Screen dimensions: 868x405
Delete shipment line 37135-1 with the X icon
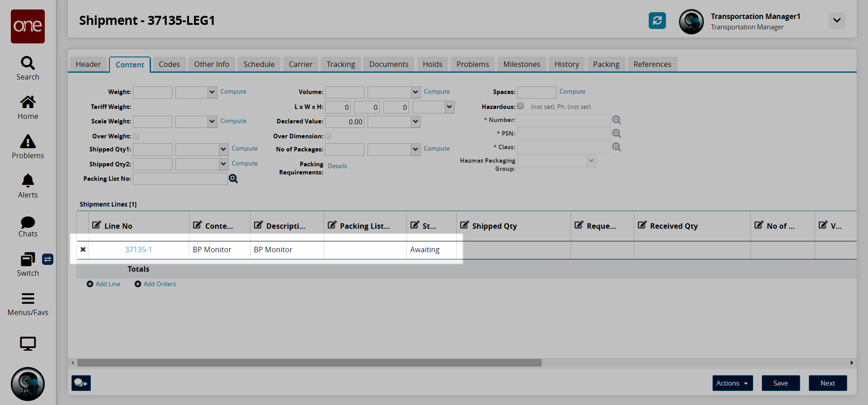pyautogui.click(x=83, y=250)
